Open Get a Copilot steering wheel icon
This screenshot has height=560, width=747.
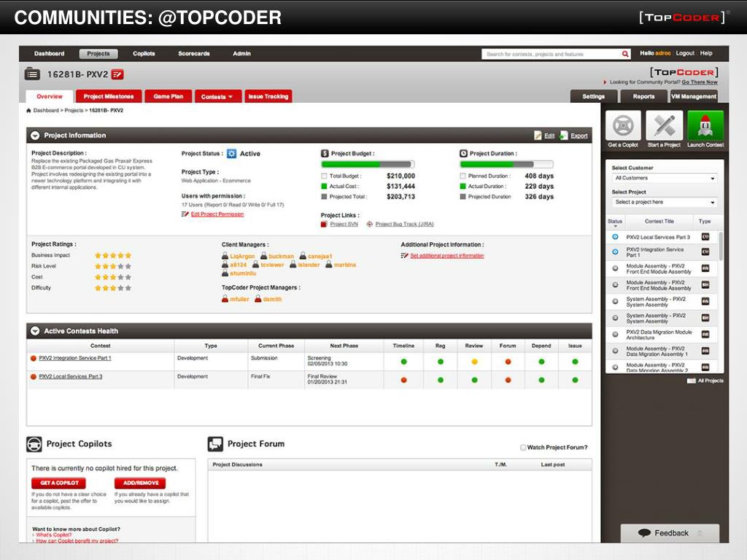pos(623,125)
